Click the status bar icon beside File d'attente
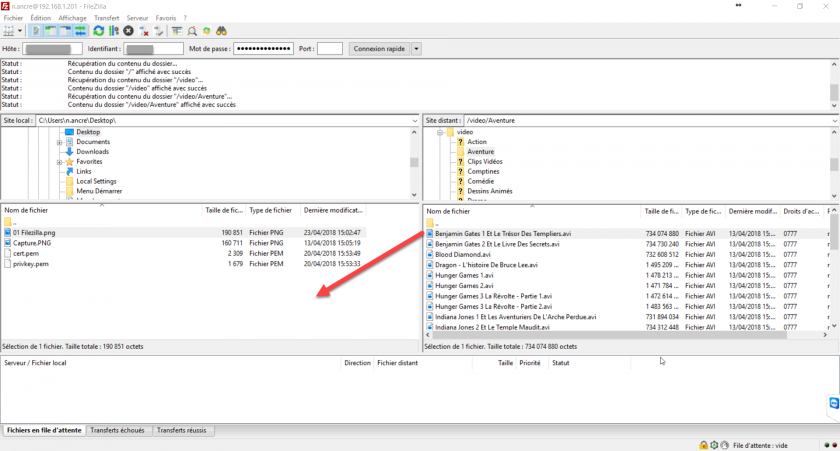Viewport: 840px width, 451px height. point(725,445)
